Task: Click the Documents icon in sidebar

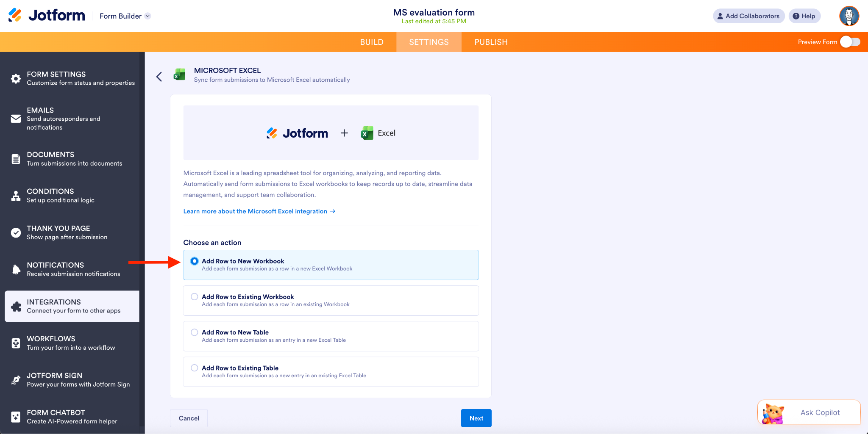Action: (16, 159)
